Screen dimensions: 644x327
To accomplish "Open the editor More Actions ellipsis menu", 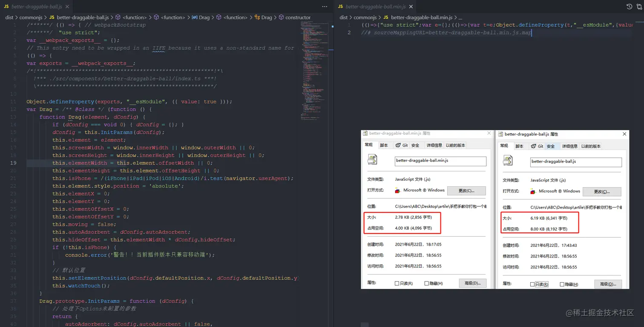I will click(x=325, y=7).
